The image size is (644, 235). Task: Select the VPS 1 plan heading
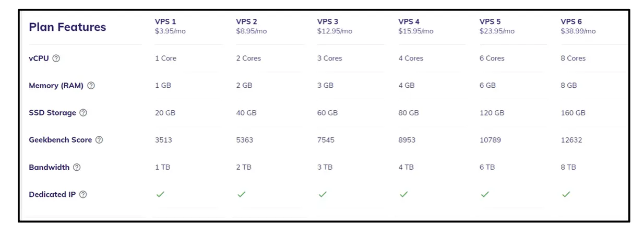[x=165, y=21]
